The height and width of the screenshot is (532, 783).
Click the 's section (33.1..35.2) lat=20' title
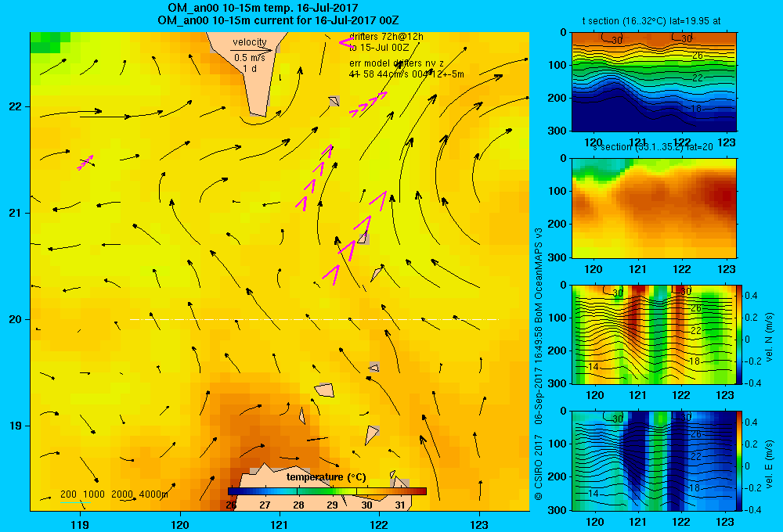point(653,147)
